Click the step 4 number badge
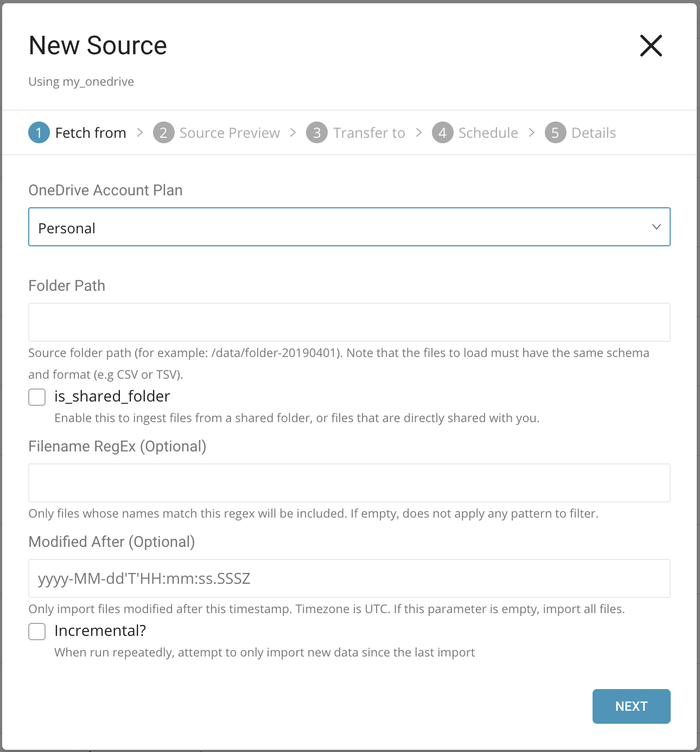The width and height of the screenshot is (700, 752). click(x=443, y=133)
